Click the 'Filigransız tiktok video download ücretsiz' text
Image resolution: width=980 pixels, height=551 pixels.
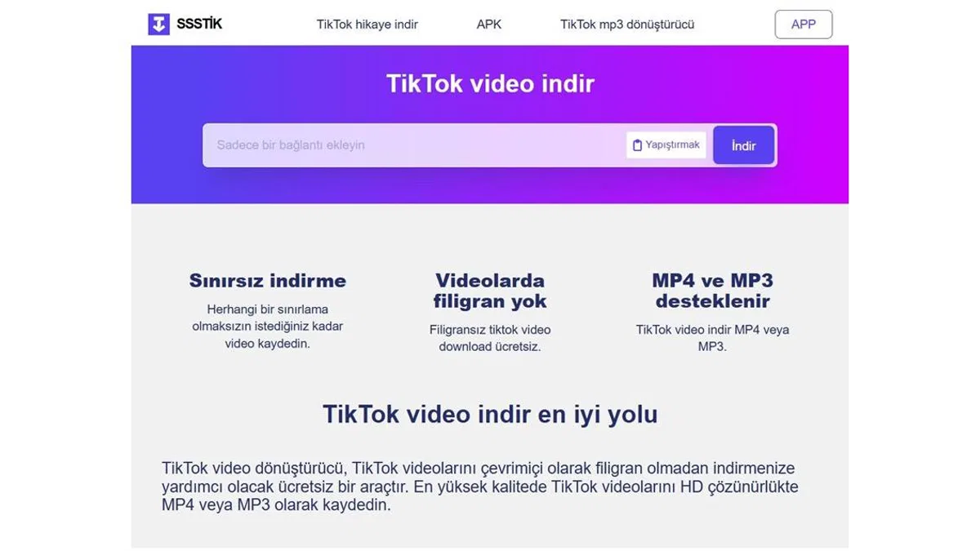coord(490,338)
